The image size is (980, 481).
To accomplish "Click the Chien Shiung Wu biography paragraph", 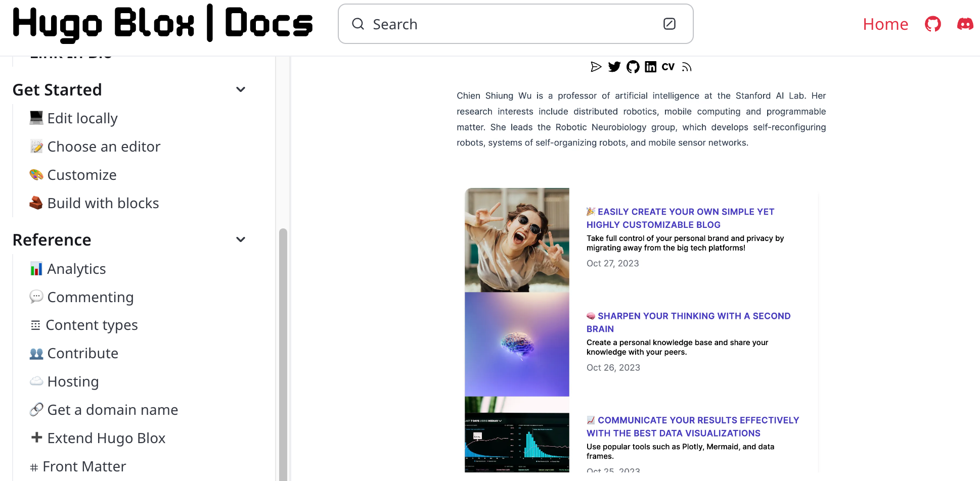I will 641,119.
